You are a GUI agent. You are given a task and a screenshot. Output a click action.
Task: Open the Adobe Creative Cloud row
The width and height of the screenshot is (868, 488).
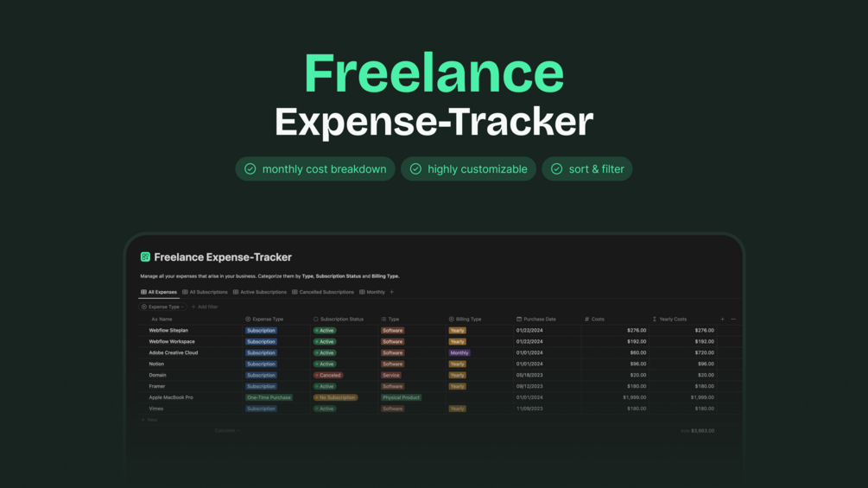[174, 352]
